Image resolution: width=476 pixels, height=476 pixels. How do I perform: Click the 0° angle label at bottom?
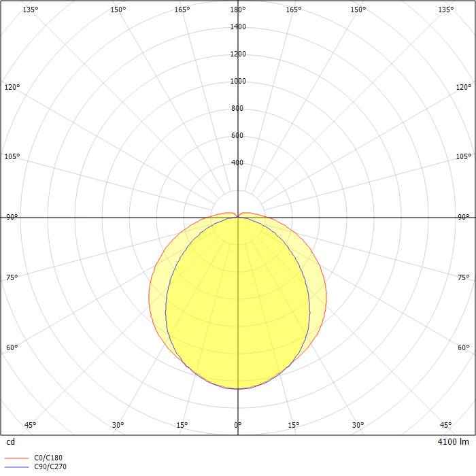coord(238,425)
